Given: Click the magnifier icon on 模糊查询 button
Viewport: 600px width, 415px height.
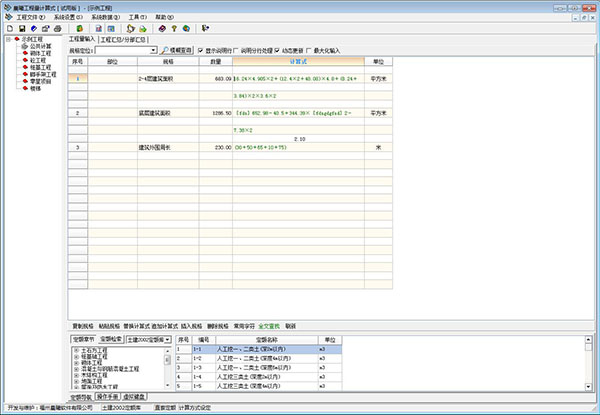Looking at the screenshot, I should [165, 50].
